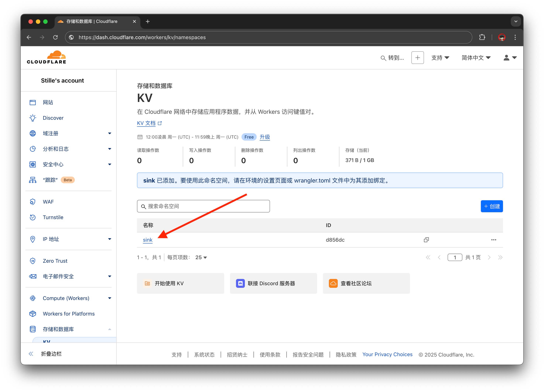Image resolution: width=544 pixels, height=392 pixels.
Task: Open a new browser tab
Action: (148, 21)
